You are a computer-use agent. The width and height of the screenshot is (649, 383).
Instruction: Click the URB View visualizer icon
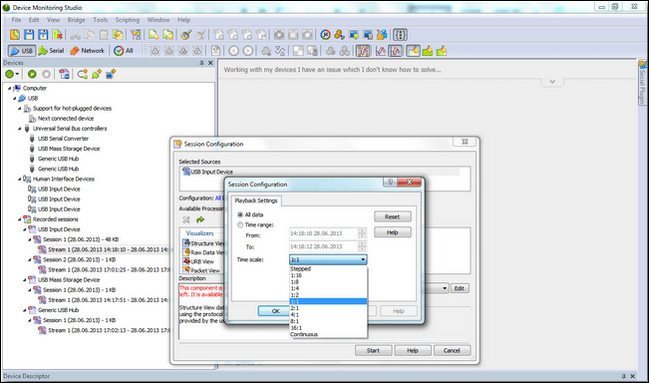pyautogui.click(x=187, y=261)
